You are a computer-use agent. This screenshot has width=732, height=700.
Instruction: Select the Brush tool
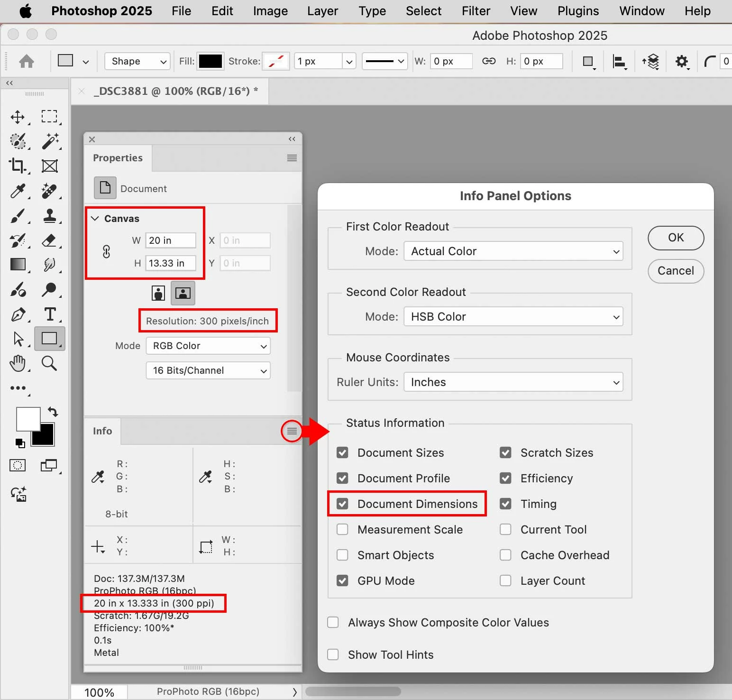click(18, 216)
